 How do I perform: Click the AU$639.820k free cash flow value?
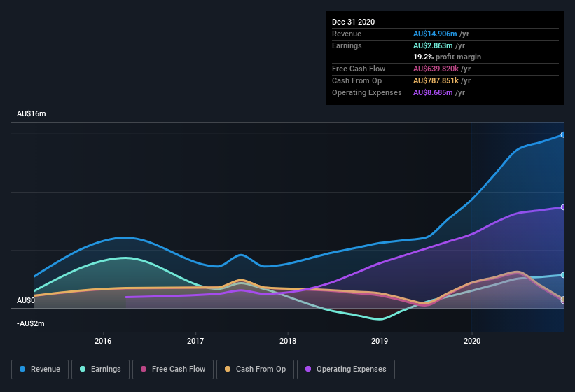click(x=436, y=69)
